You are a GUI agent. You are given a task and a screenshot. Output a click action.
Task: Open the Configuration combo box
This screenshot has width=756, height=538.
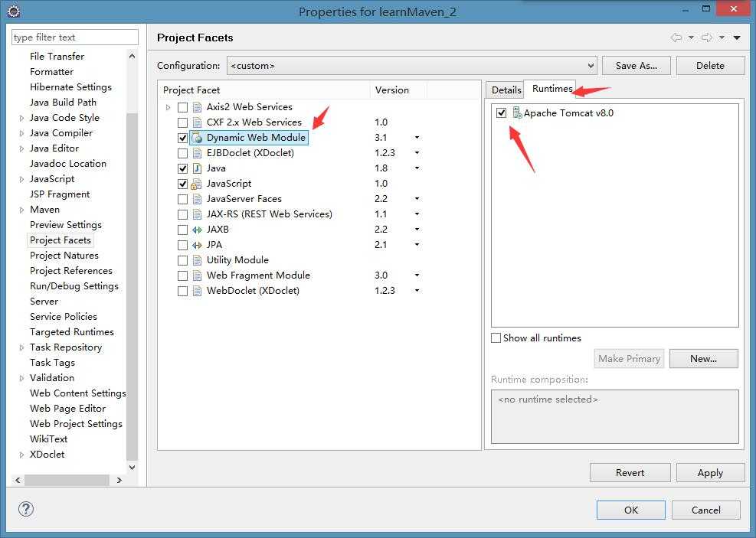coord(412,66)
